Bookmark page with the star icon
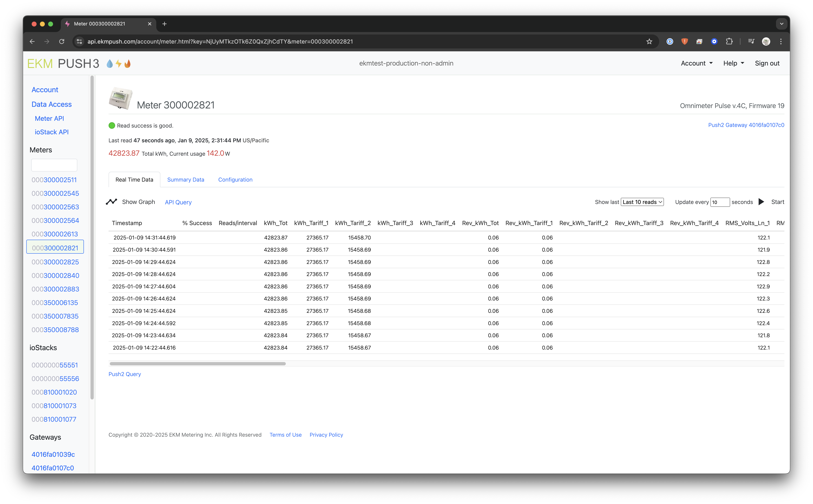Image resolution: width=813 pixels, height=504 pixels. click(649, 42)
